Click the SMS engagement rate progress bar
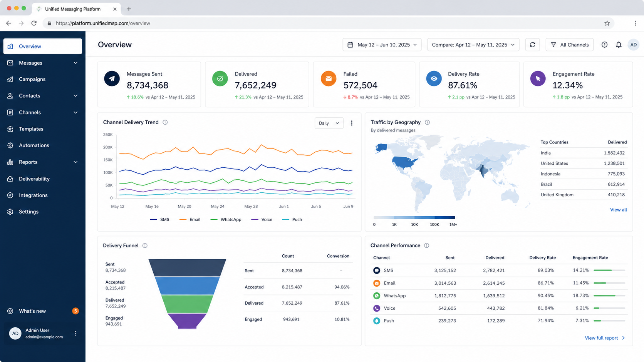Viewport: 644px width, 362px height. [x=609, y=270]
